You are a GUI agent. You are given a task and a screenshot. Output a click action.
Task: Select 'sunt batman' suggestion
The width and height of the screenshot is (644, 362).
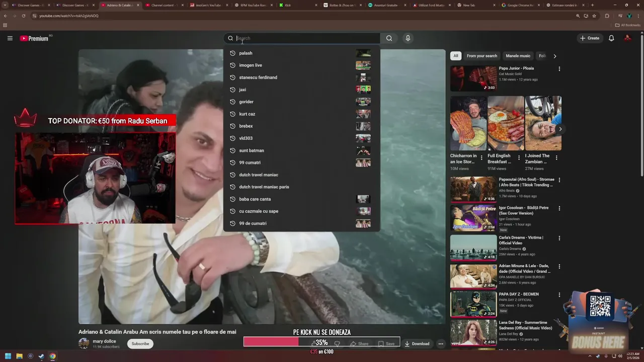coord(301,150)
